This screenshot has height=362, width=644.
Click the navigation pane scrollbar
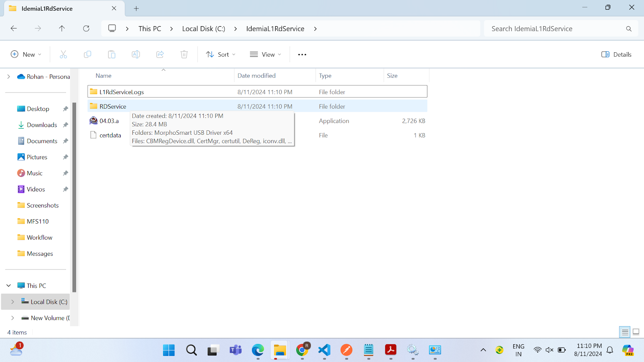point(74,197)
